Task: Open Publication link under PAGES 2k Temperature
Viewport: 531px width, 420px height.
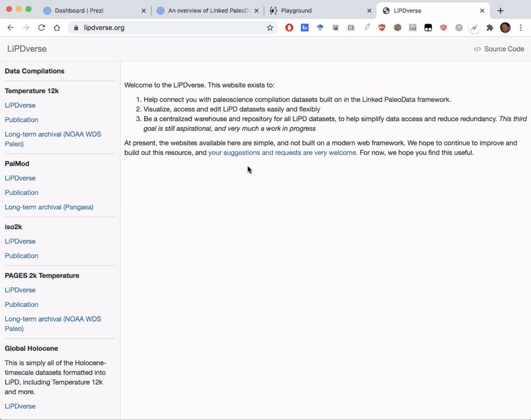Action: click(22, 304)
